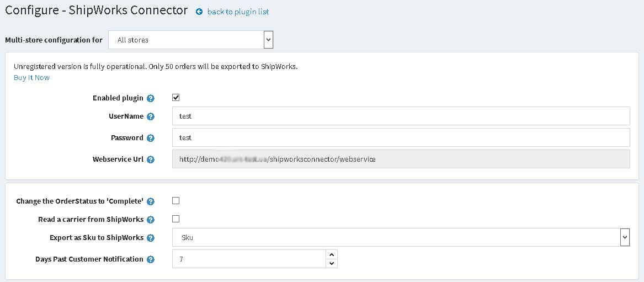Click into the Password field
This screenshot has height=282, width=644.
point(401,137)
